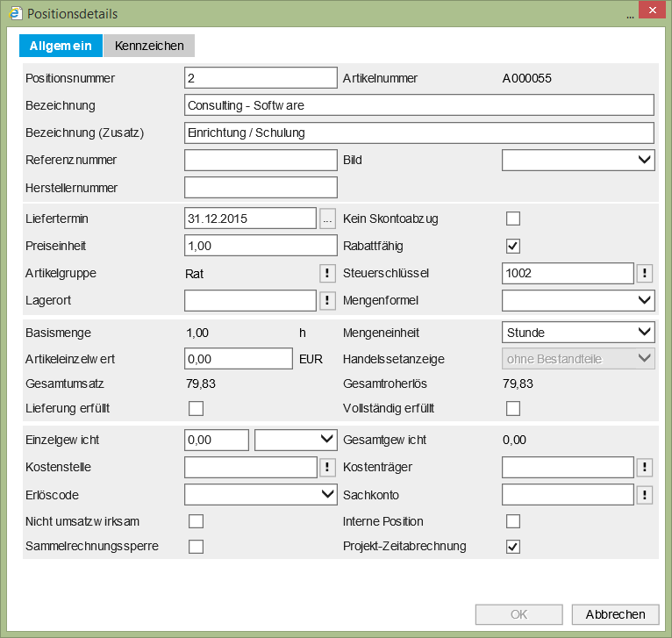Click the lookup icon next to Artikelgruppe

coord(328,273)
